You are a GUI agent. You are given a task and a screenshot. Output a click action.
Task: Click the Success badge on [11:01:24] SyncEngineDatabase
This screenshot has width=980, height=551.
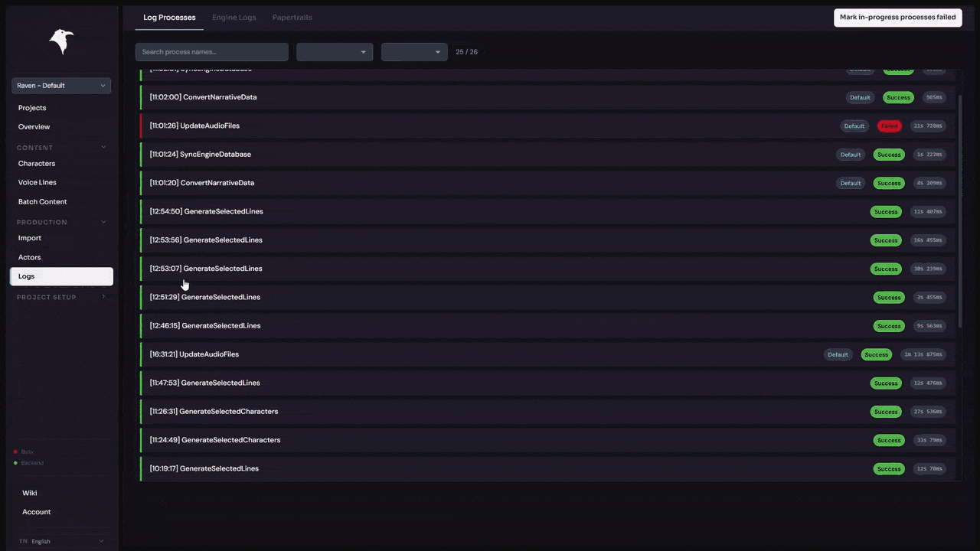(x=889, y=155)
